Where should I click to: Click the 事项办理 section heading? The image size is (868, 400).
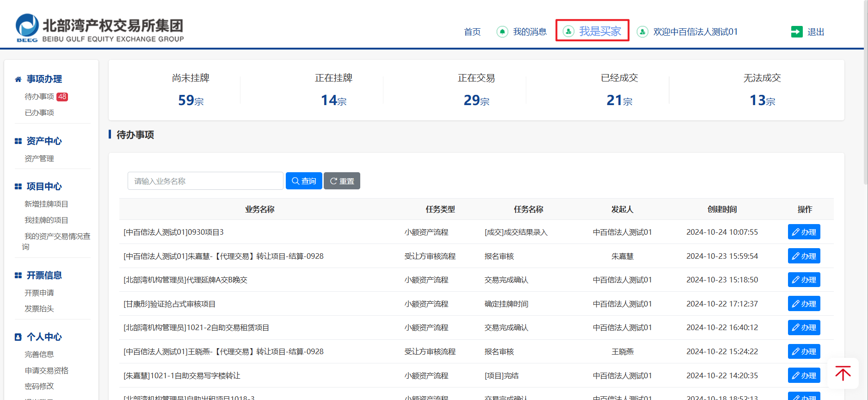(44, 79)
